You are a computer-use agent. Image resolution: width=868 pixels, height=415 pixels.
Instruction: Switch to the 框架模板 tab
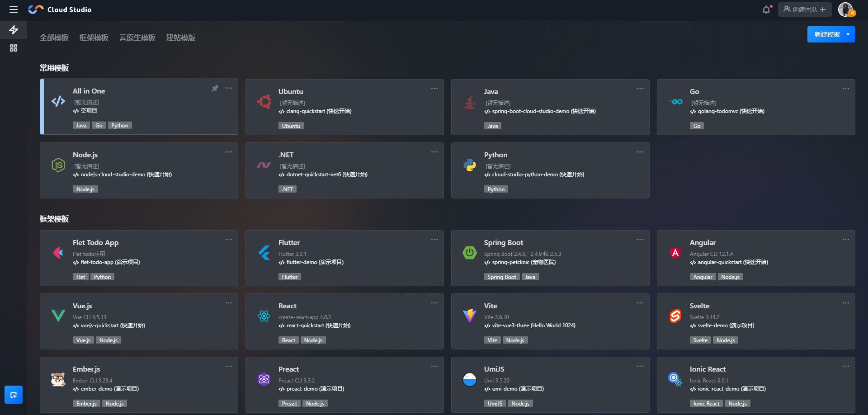94,38
